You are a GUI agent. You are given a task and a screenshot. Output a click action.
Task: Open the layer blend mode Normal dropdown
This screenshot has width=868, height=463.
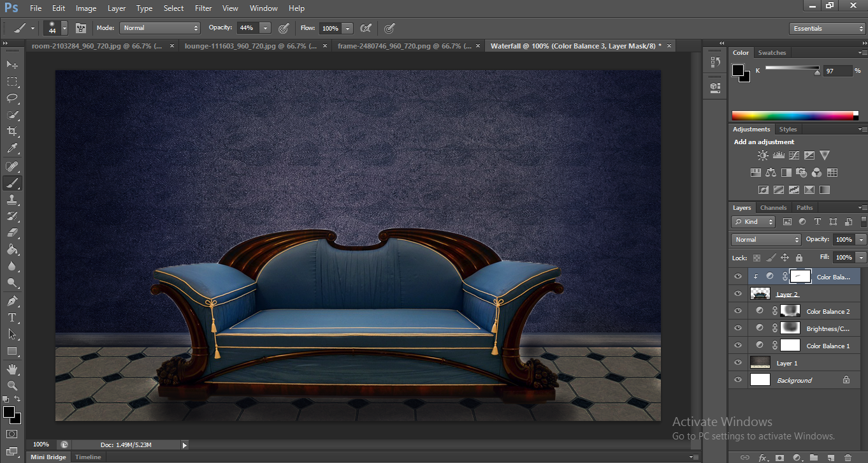point(766,240)
